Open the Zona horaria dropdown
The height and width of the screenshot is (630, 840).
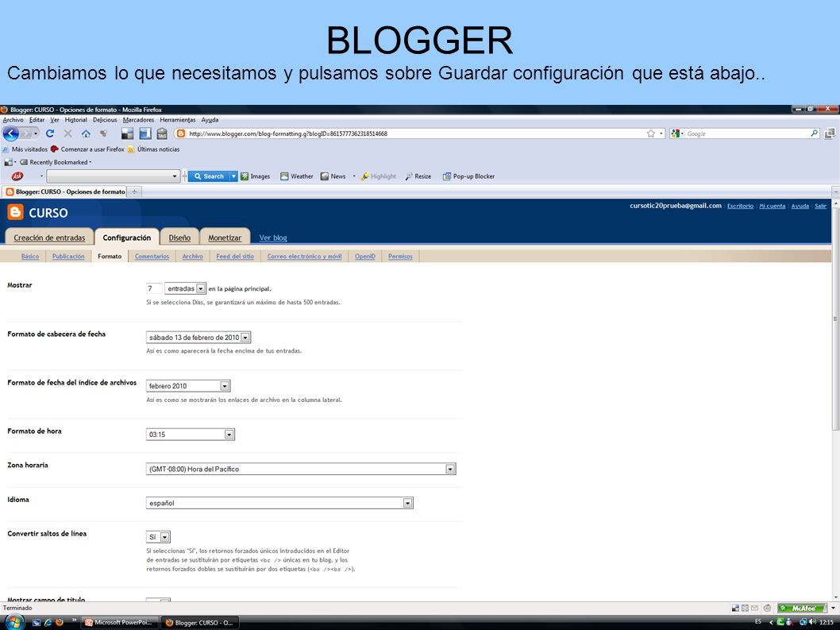click(301, 470)
